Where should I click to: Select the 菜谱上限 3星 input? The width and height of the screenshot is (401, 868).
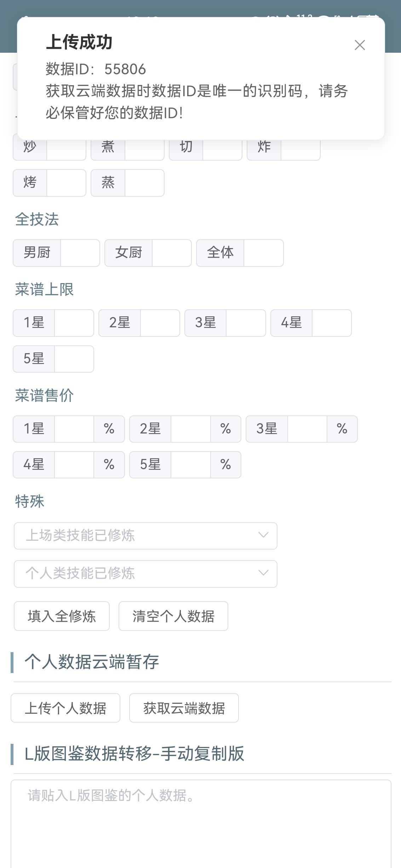pos(246,323)
